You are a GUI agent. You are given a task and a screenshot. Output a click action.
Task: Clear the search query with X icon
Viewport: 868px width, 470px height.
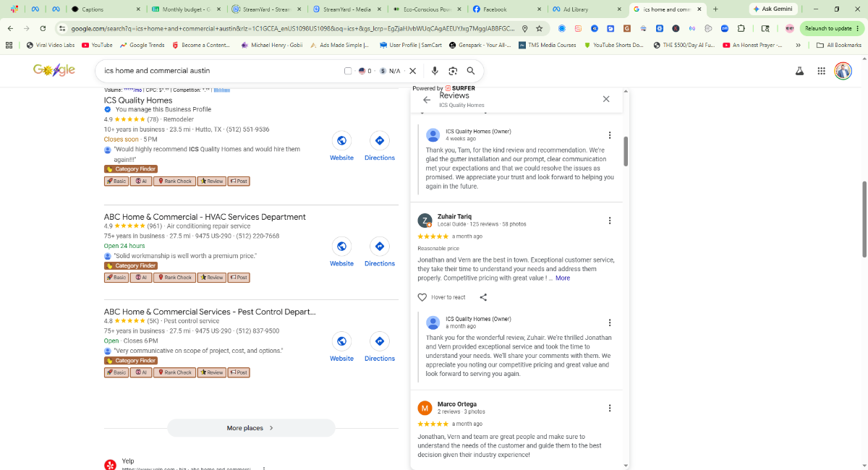click(x=413, y=71)
